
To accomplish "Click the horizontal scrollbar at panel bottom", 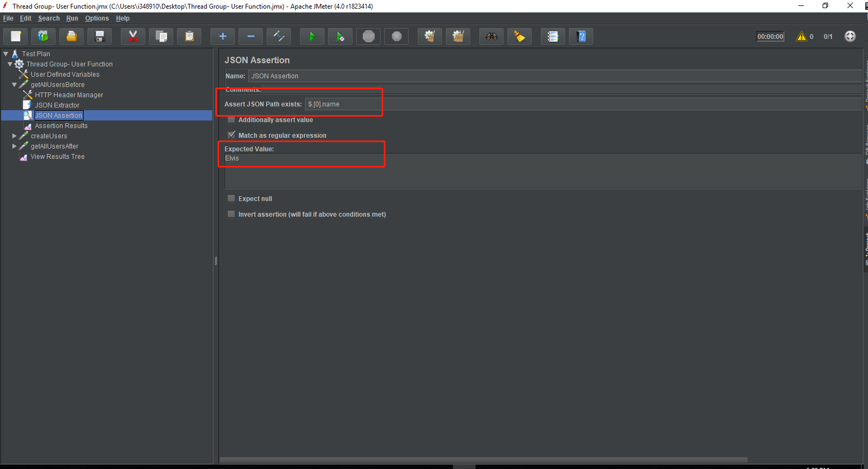I will point(484,460).
